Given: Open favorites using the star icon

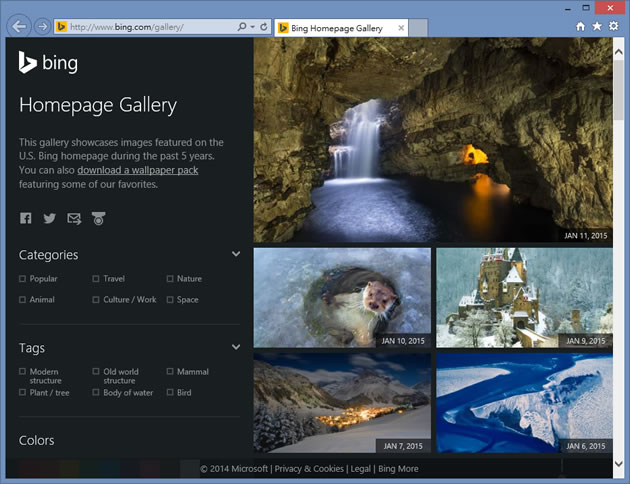Looking at the screenshot, I should tap(597, 26).
